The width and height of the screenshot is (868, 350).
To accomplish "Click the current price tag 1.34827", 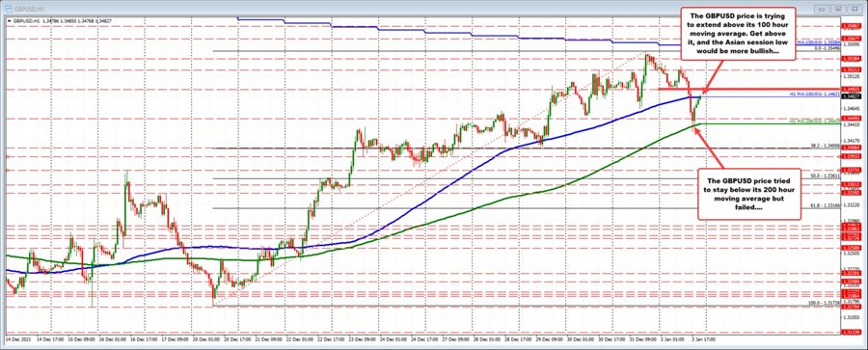I will click(x=851, y=96).
